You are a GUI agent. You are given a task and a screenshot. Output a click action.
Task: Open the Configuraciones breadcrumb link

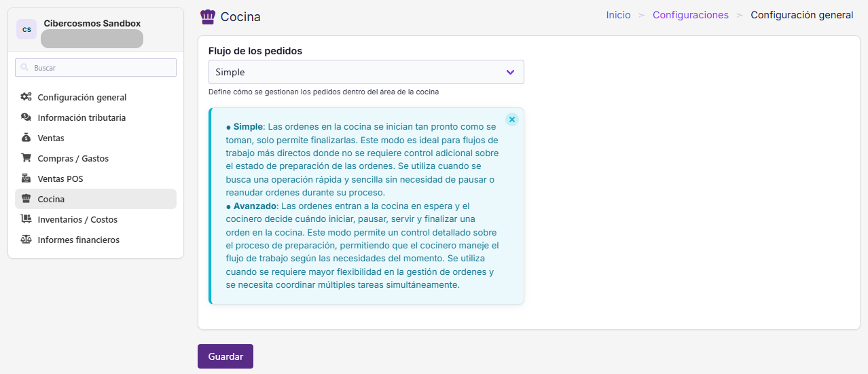click(x=691, y=15)
